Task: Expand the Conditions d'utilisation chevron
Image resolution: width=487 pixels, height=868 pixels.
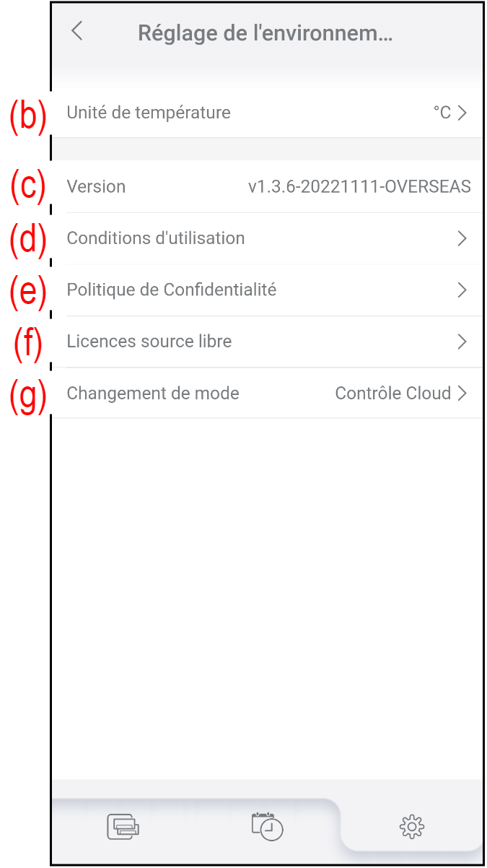Action: (x=462, y=238)
